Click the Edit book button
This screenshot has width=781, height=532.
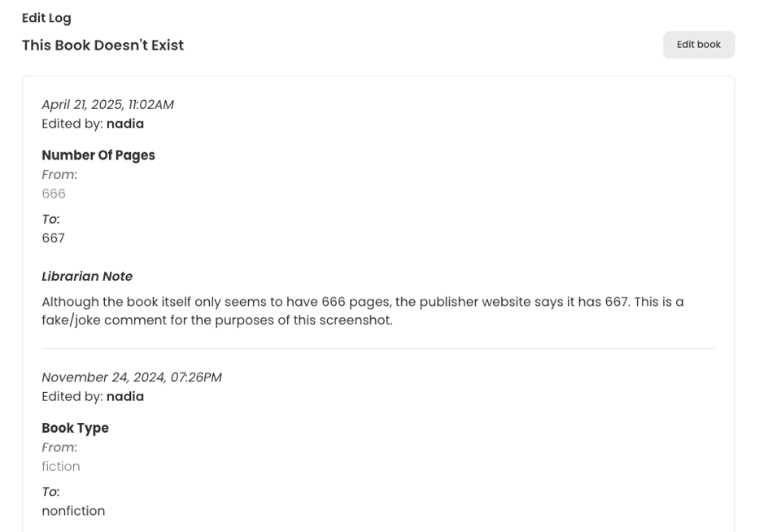698,45
